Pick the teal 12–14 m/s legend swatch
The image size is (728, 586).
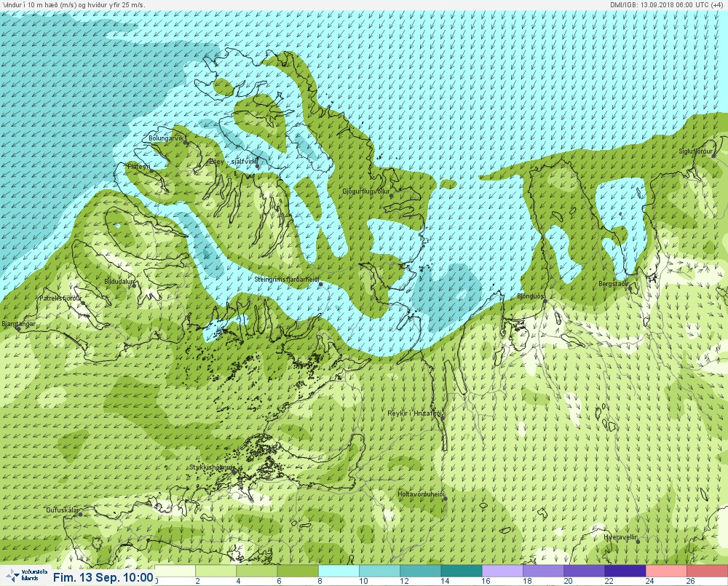(x=421, y=571)
